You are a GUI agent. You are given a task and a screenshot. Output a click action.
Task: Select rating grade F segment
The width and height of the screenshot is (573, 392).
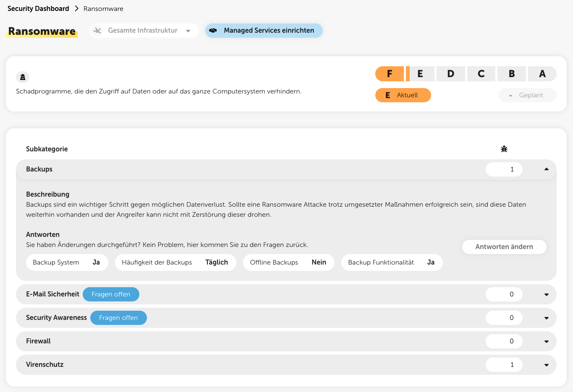click(x=390, y=74)
